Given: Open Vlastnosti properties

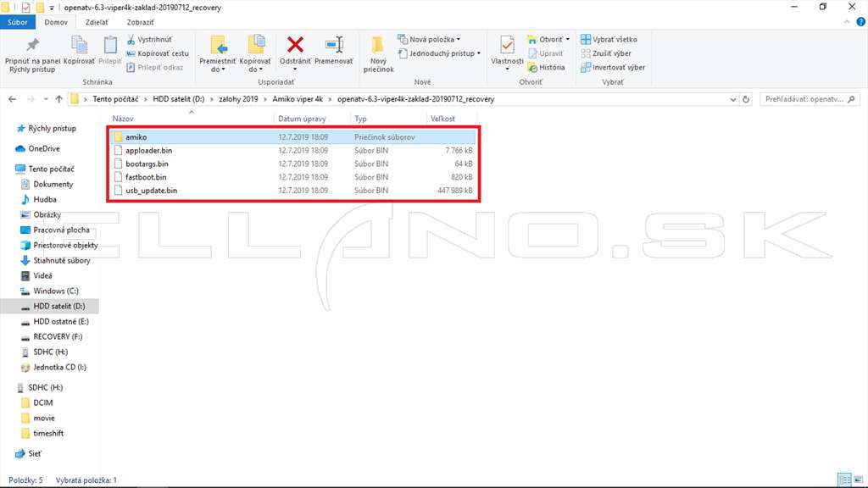Looking at the screenshot, I should click(507, 53).
